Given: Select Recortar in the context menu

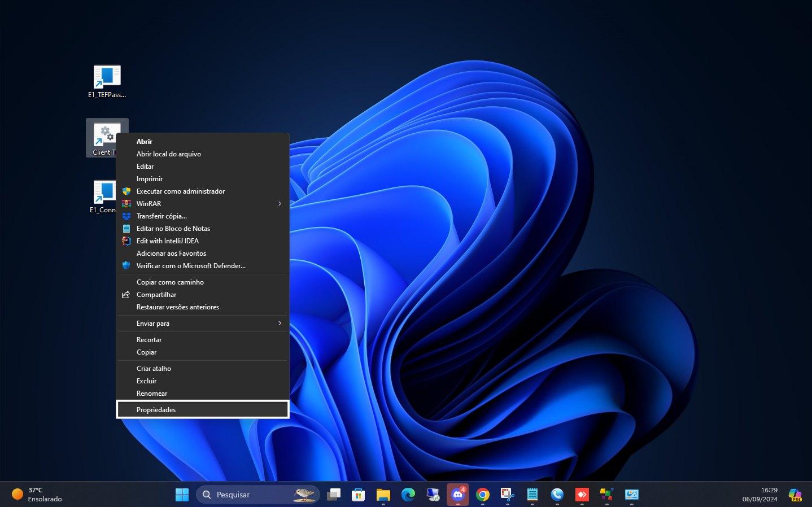Looking at the screenshot, I should 203,340.
